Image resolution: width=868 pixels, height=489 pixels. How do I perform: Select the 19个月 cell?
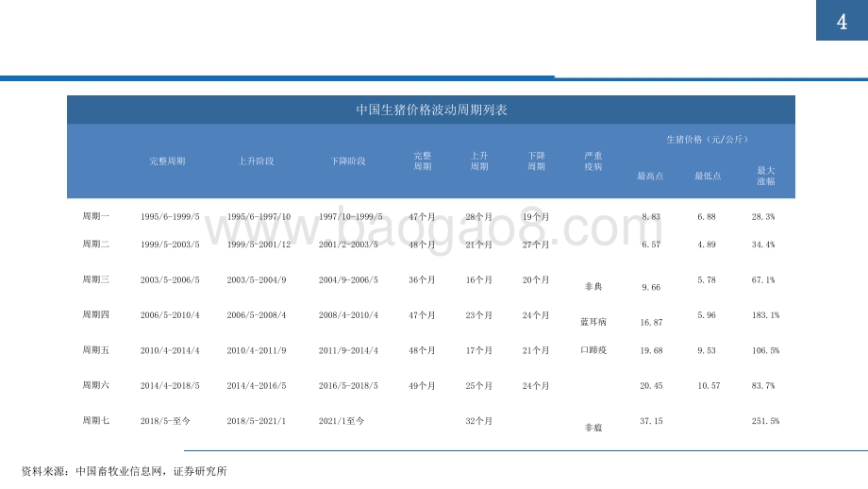click(536, 216)
